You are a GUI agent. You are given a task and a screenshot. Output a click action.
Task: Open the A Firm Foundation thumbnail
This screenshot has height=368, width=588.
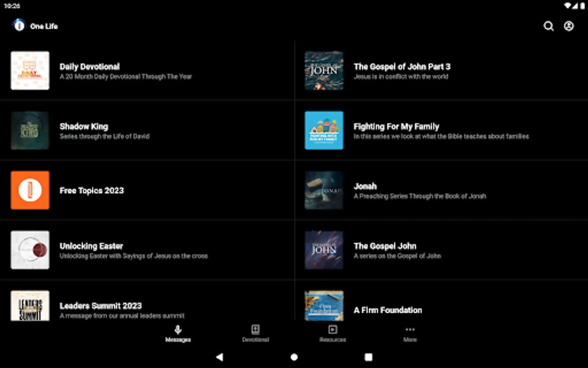(324, 305)
